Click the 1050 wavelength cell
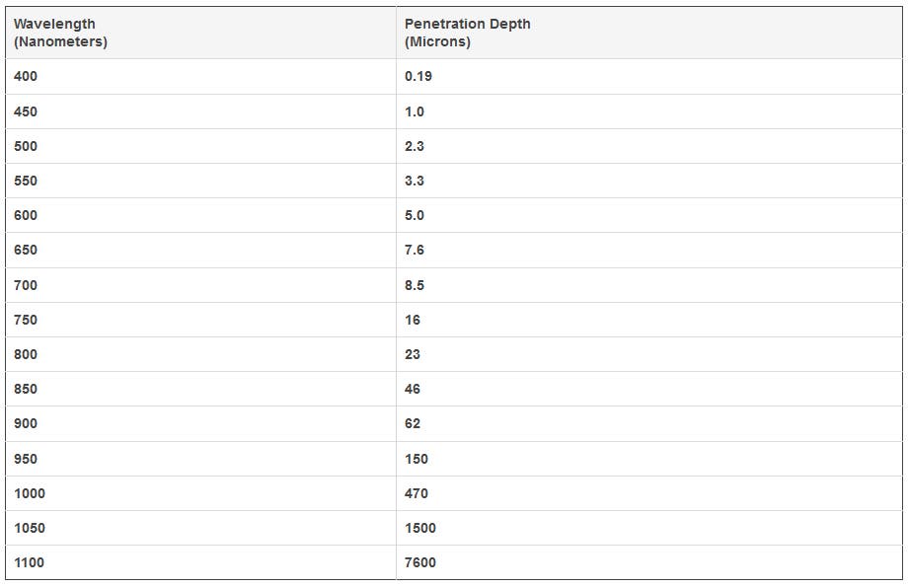 pyautogui.click(x=30, y=528)
